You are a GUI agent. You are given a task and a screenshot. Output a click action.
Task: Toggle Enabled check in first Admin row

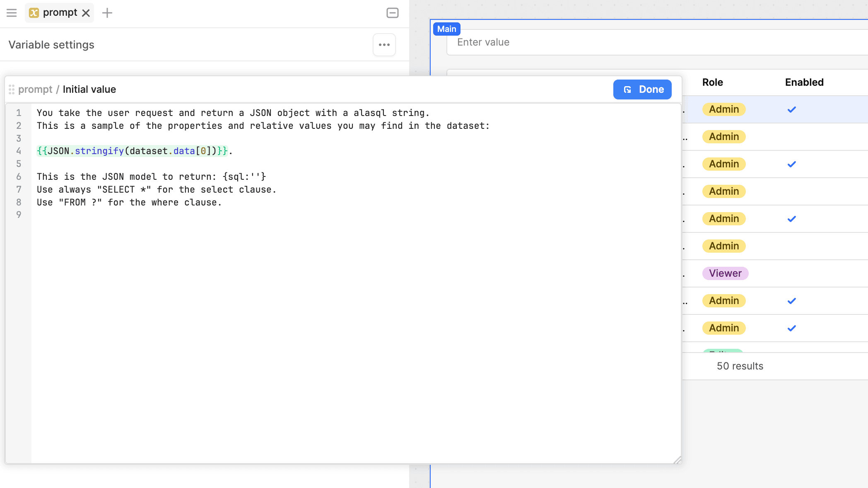(791, 109)
